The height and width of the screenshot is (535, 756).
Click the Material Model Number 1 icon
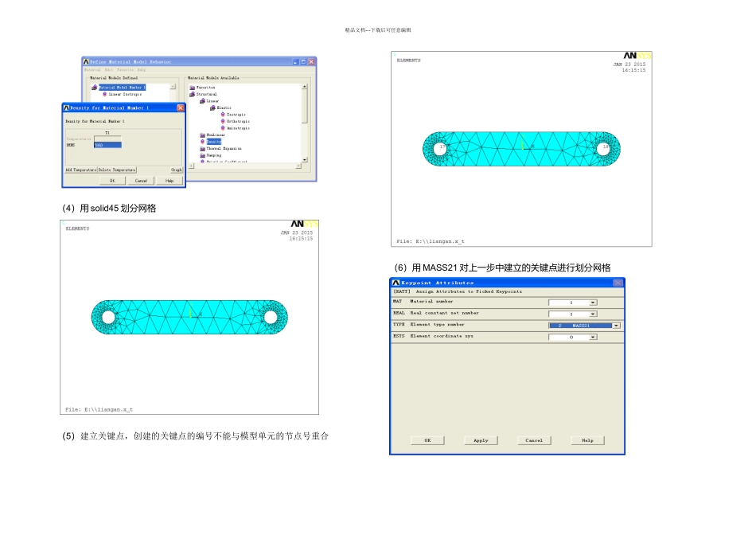coord(95,88)
